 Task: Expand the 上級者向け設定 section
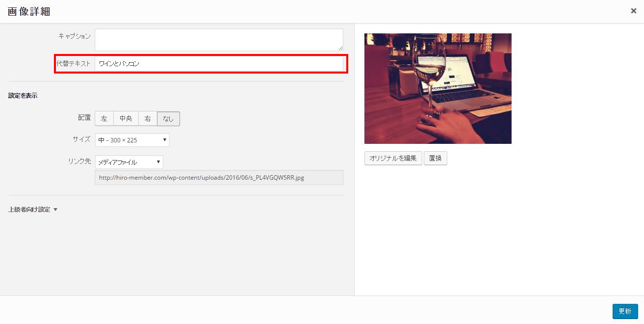coord(33,210)
